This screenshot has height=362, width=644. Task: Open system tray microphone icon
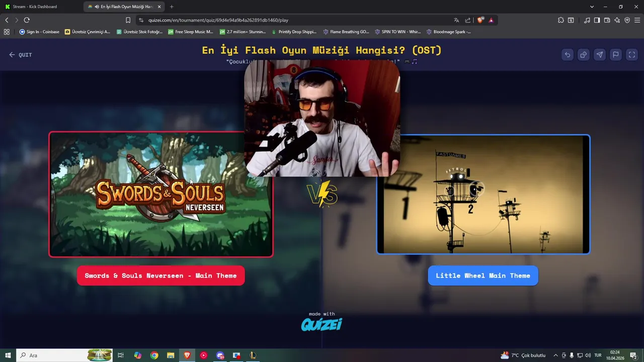(x=572, y=355)
